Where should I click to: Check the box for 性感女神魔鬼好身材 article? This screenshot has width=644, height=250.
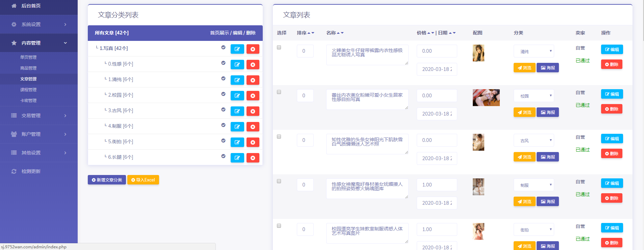[x=279, y=181]
